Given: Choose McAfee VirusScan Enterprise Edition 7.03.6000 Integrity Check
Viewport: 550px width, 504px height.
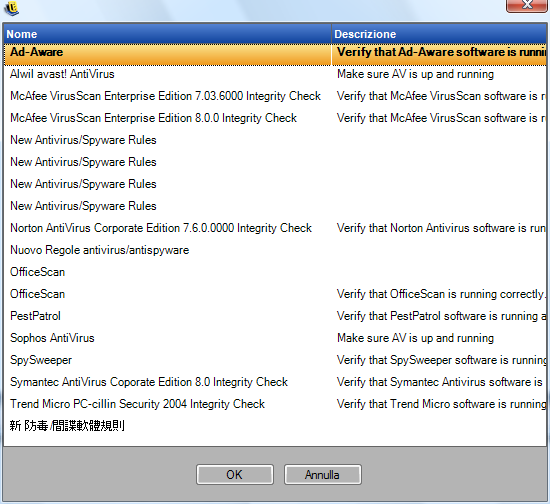Looking at the screenshot, I should (x=165, y=96).
